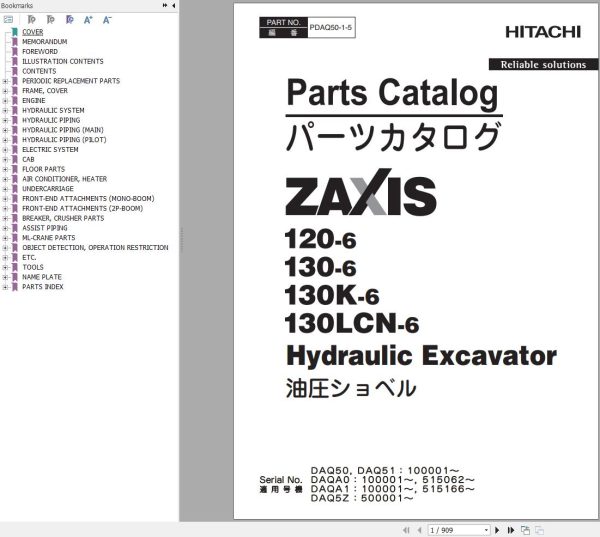Click the HITACHI logo on the page
The image size is (600, 537).
point(543,32)
